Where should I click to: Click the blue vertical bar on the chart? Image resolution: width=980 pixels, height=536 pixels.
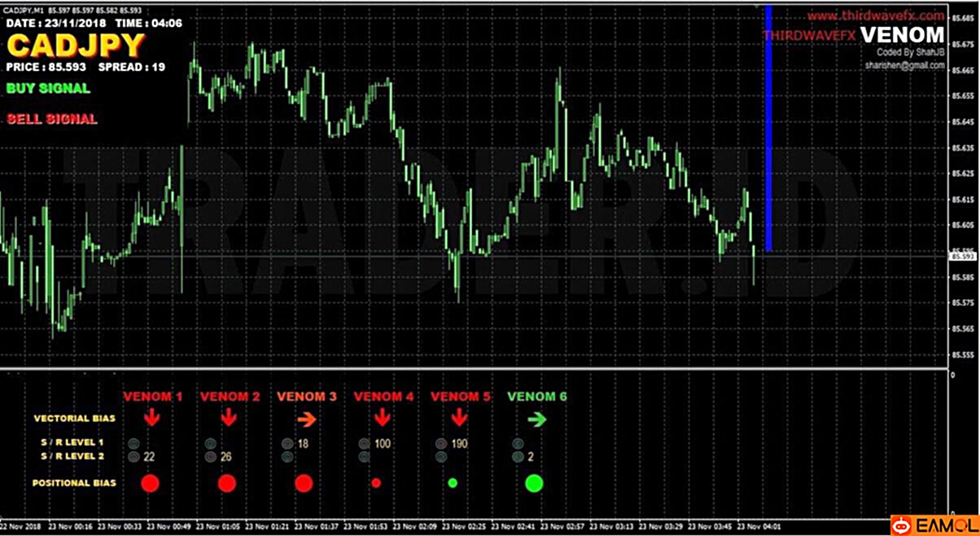click(x=768, y=128)
